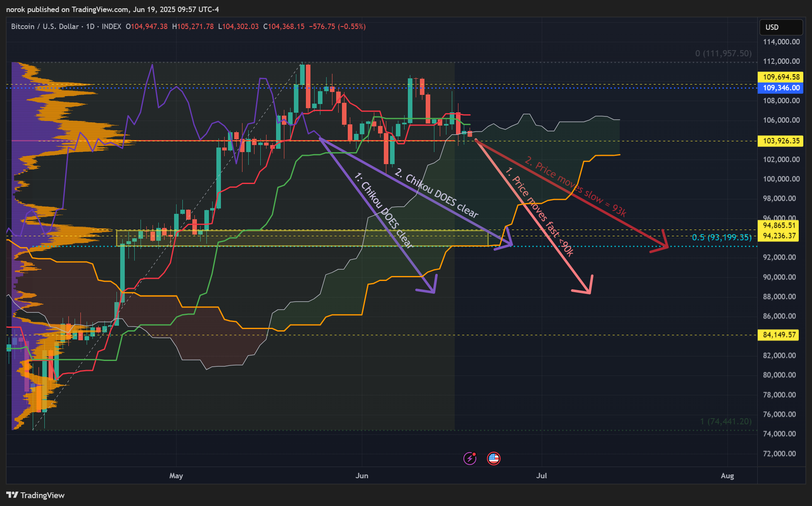Click the Jun label on time axis
812x506 pixels.
[362, 476]
